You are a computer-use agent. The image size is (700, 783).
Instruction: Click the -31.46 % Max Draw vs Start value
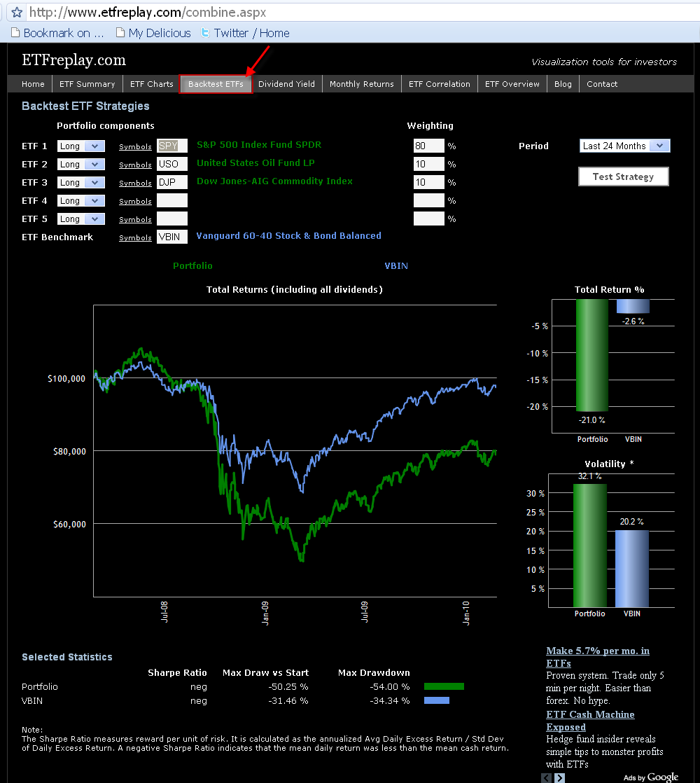click(x=288, y=700)
